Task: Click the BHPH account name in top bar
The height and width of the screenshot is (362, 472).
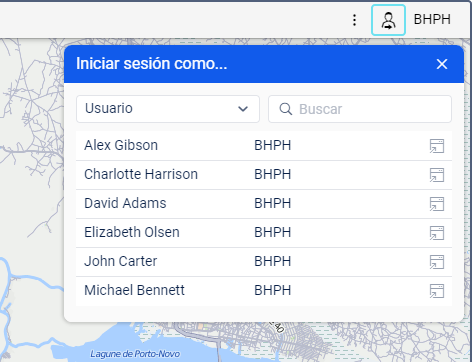Action: click(x=432, y=20)
